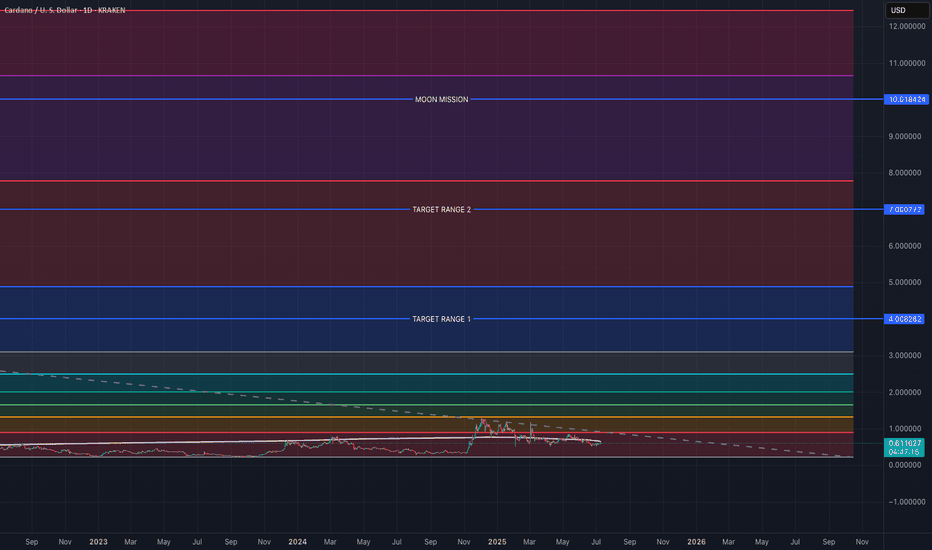Click the 2023 label on time axis
This screenshot has width=932, height=550.
click(x=98, y=542)
